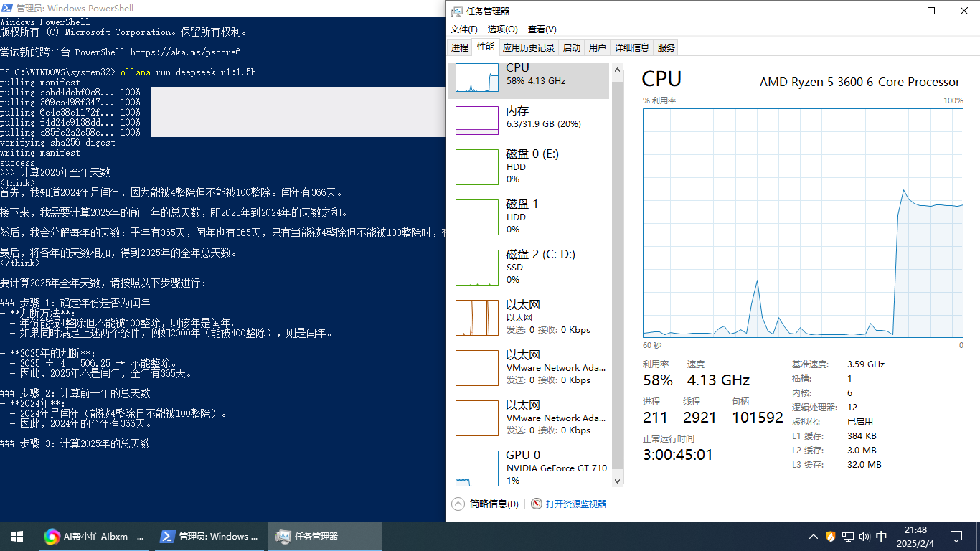The width and height of the screenshot is (980, 551).
Task: Click the 101592 handle count
Action: click(x=758, y=418)
